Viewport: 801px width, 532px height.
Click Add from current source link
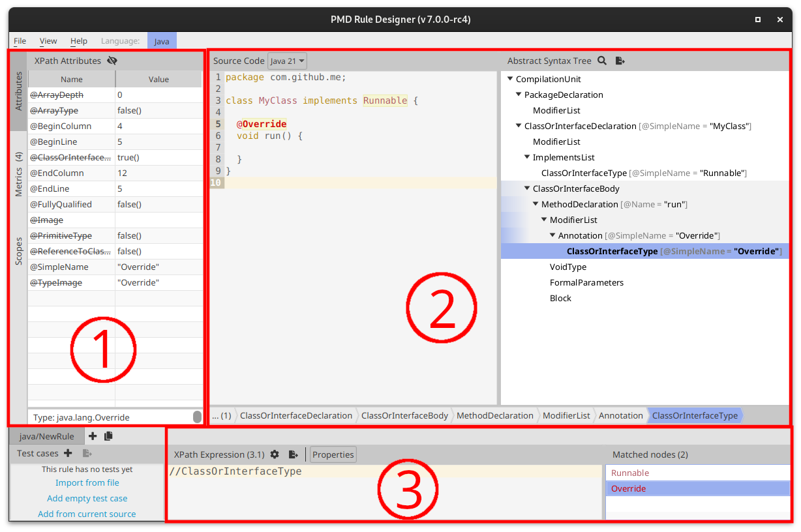pyautogui.click(x=87, y=514)
